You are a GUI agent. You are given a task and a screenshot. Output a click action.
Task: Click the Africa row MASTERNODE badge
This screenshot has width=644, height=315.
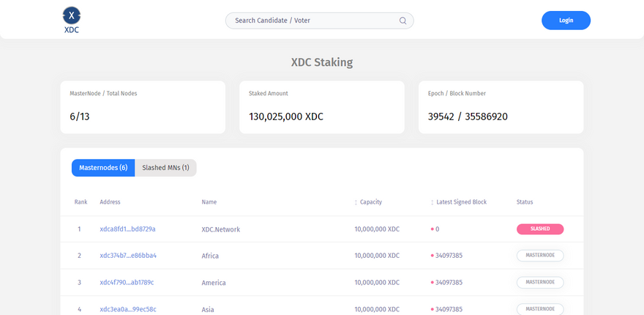point(540,256)
